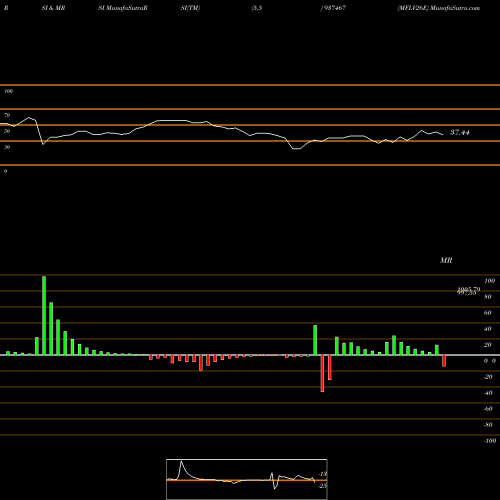
Task: Click the last red bar of MR histogram
Action: (x=444, y=361)
